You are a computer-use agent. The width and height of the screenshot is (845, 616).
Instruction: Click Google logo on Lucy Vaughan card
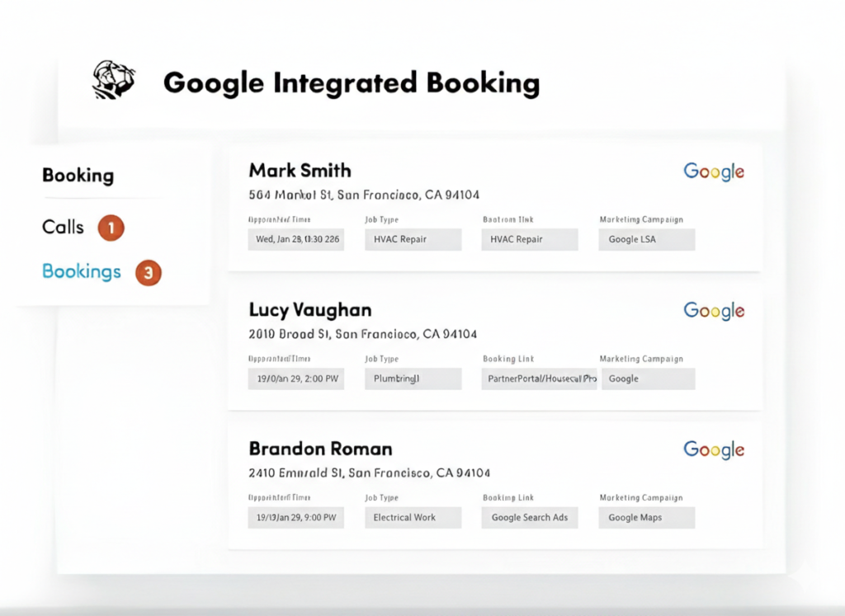click(x=714, y=311)
